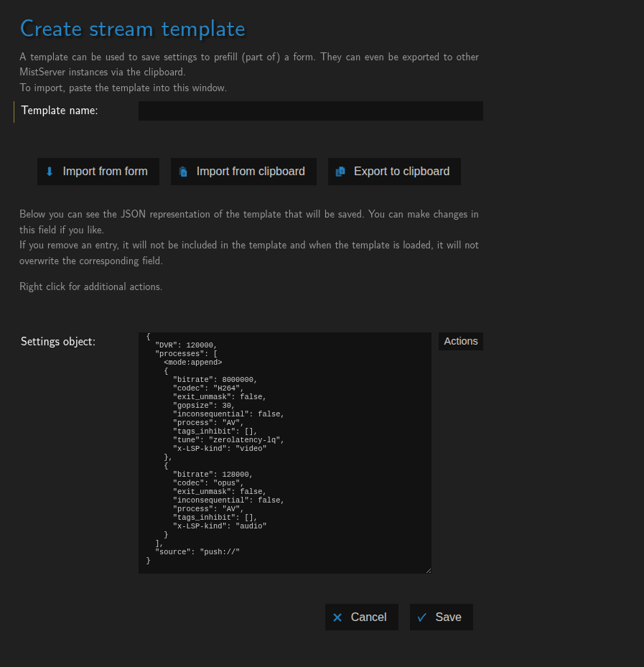Image resolution: width=644 pixels, height=667 pixels.
Task: Click the copy icon beside Export to clipboard
Action: 340,172
